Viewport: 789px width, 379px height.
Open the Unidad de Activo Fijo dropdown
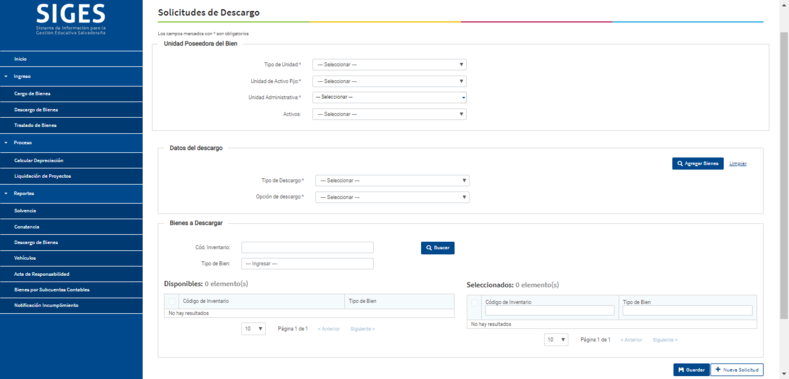click(389, 81)
